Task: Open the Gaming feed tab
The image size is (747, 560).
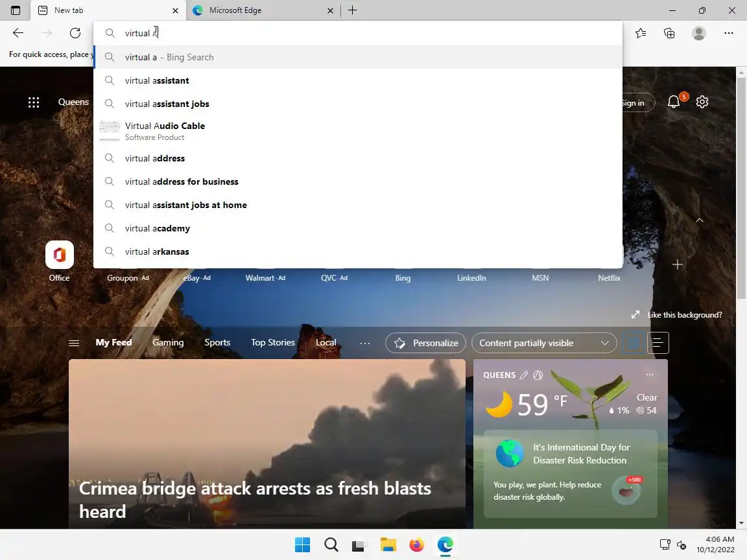Action: pyautogui.click(x=168, y=342)
